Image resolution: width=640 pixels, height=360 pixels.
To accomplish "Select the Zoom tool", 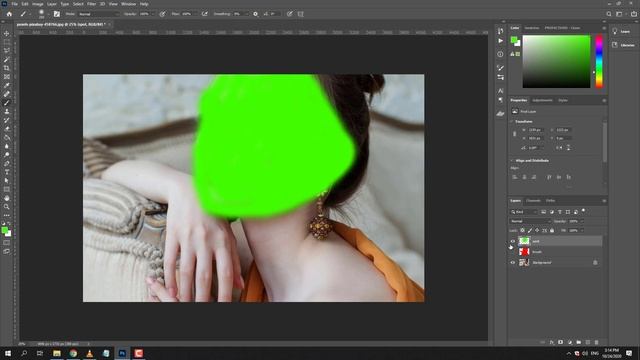I will point(7,207).
